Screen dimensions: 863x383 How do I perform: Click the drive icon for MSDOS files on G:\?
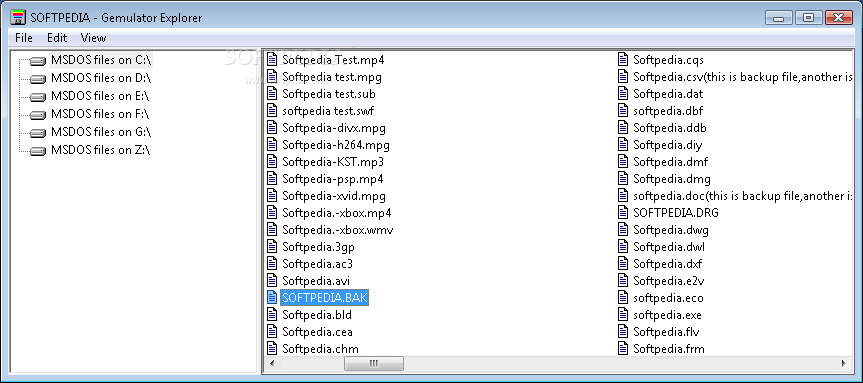pos(38,133)
